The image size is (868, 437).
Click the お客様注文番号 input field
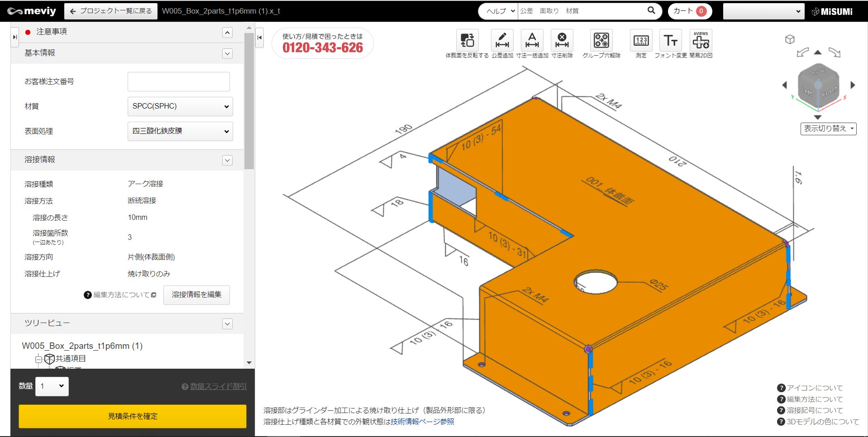click(178, 82)
